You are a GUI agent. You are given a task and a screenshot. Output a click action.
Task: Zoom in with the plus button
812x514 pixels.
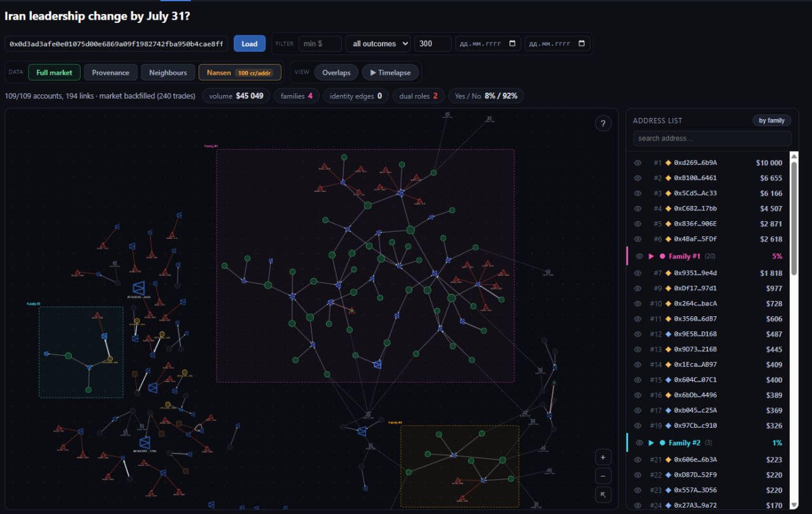click(603, 457)
